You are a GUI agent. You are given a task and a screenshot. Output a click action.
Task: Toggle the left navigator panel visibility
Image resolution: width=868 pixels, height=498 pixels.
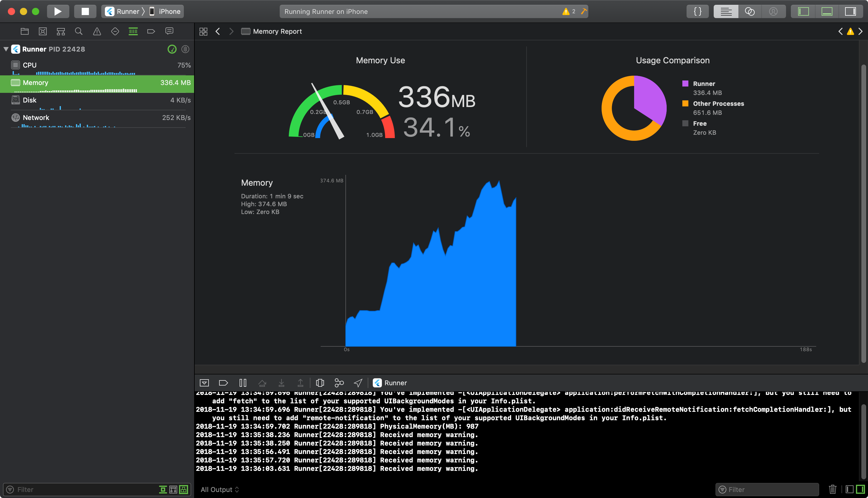coord(803,11)
